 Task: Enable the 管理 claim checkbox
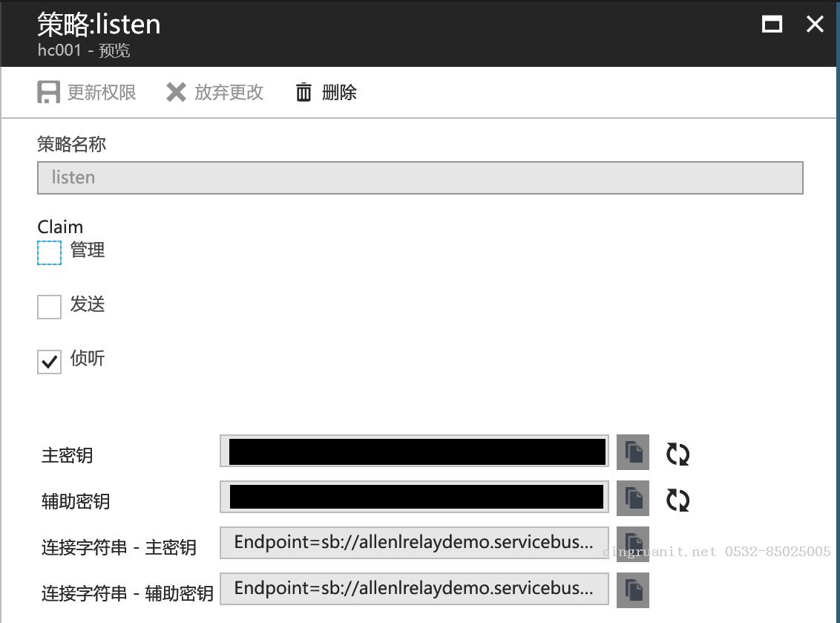point(49,252)
